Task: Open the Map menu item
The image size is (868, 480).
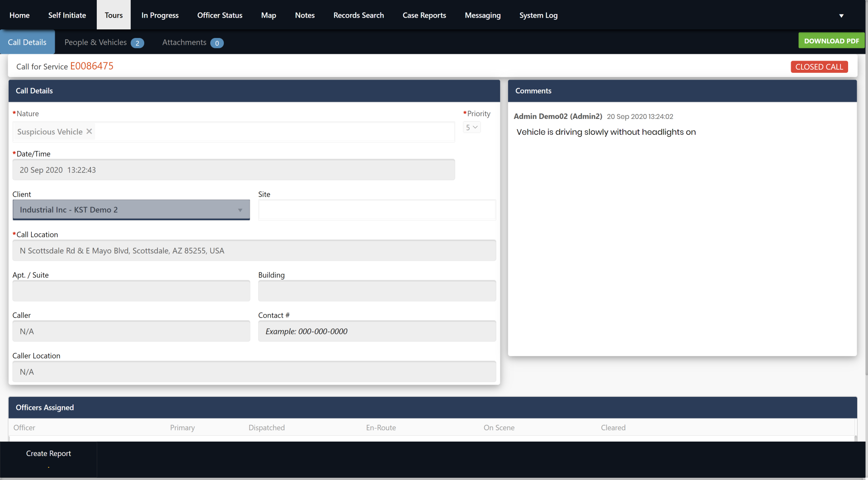Action: tap(268, 15)
